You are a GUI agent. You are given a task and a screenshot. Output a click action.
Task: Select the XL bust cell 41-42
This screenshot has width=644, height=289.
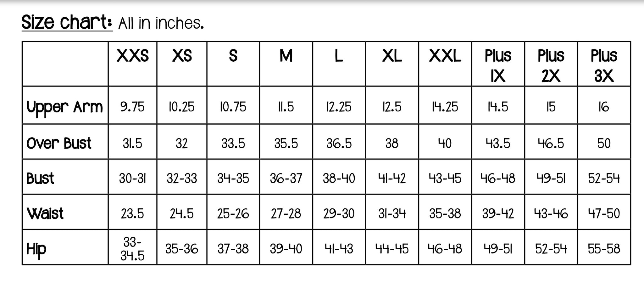(392, 178)
